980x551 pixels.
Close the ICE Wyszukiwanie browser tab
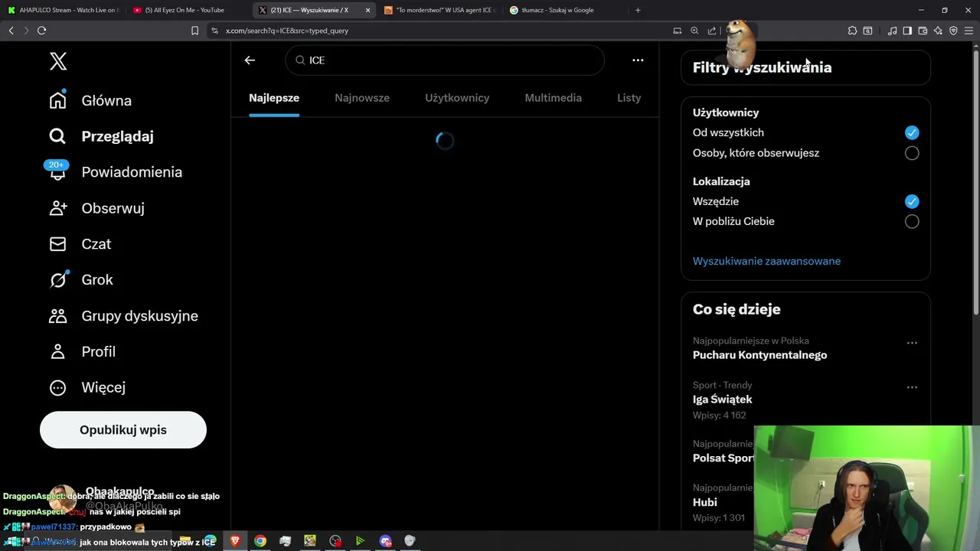(367, 10)
